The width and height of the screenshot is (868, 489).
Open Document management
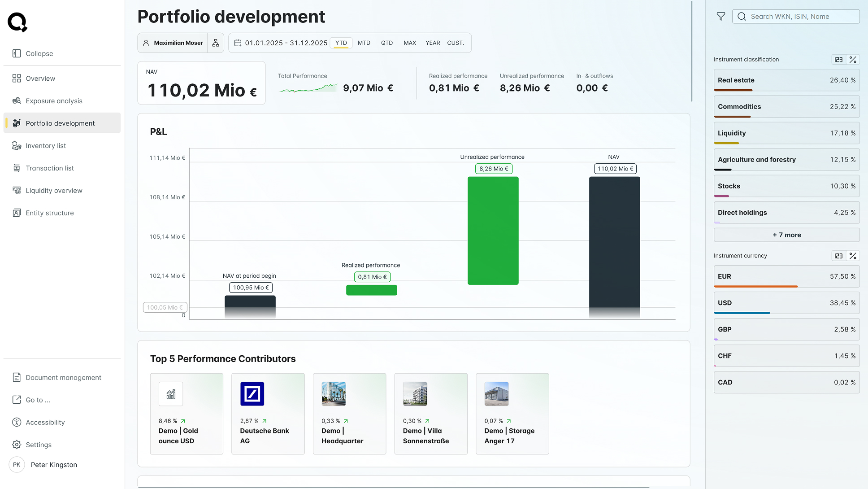[63, 378]
